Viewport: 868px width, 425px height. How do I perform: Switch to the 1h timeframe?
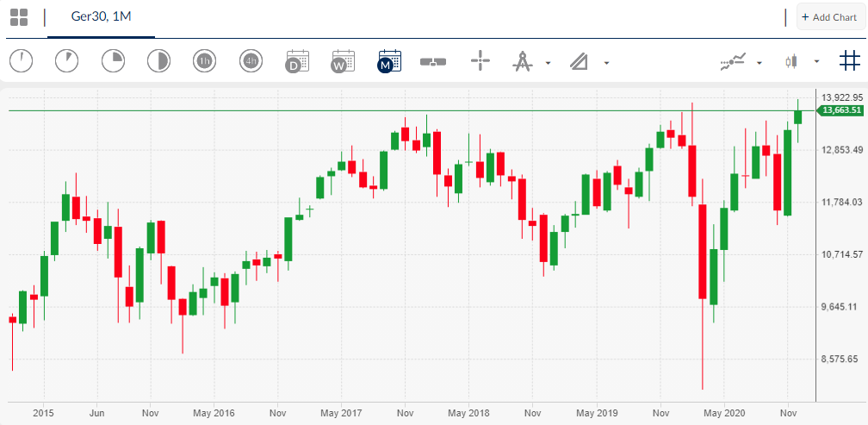click(205, 61)
